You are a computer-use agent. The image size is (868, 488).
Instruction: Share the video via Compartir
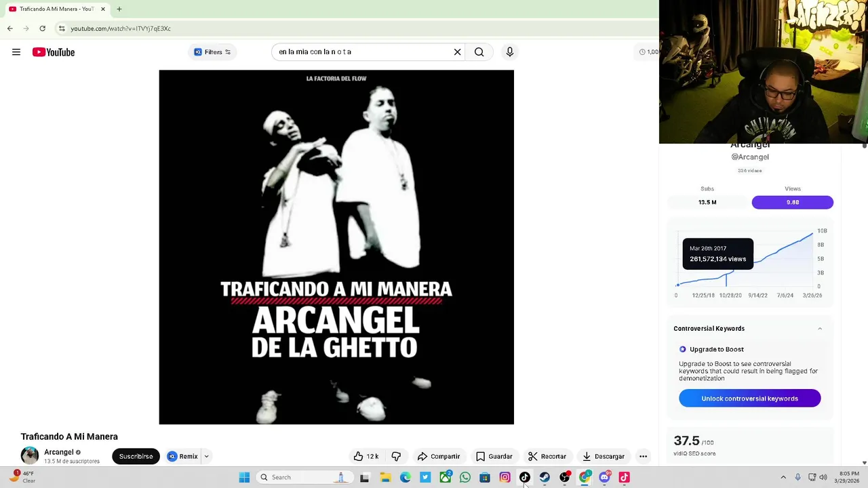[439, 456]
